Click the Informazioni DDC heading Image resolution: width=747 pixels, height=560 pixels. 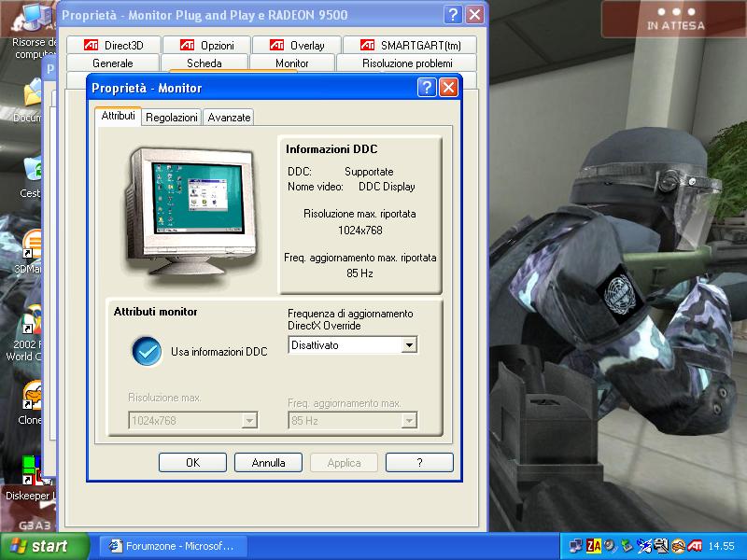[x=331, y=149]
